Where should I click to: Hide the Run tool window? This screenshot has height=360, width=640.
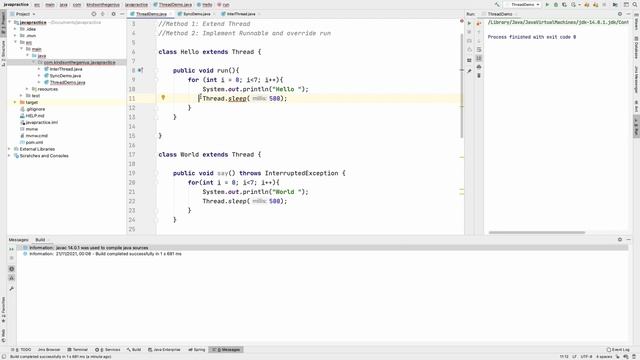point(629,14)
